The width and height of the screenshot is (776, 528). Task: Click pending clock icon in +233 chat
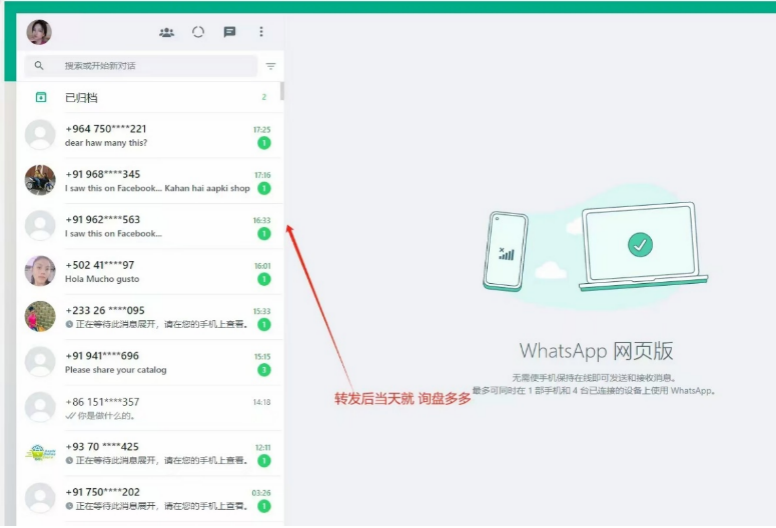click(x=69, y=324)
